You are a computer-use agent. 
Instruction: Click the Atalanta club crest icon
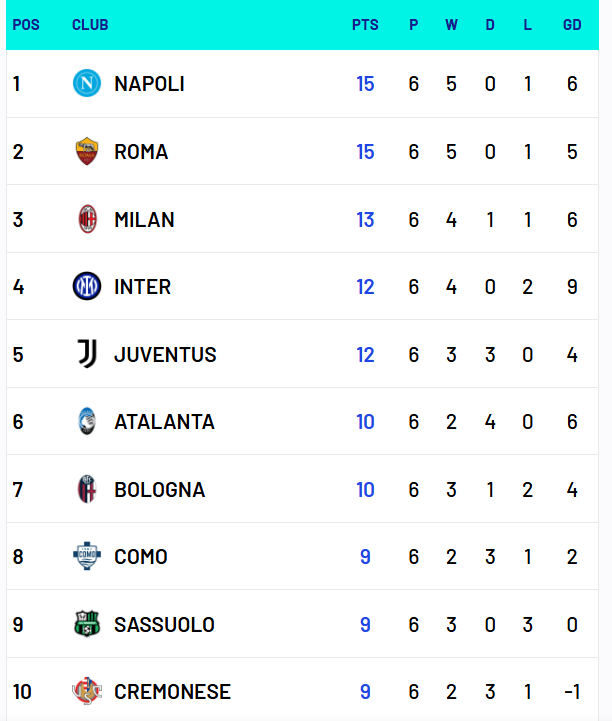pos(87,422)
